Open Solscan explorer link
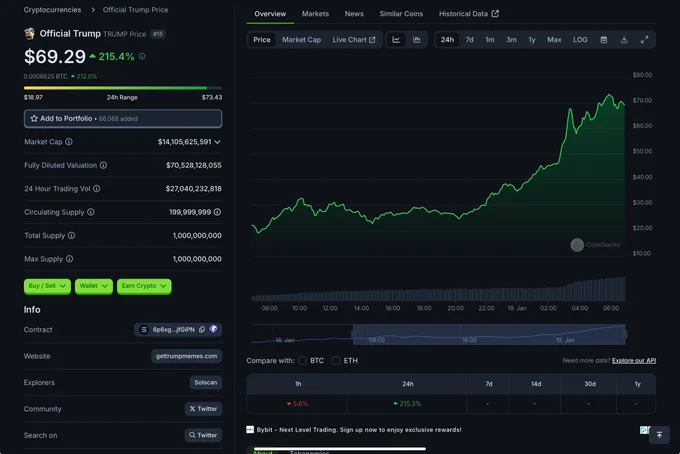The image size is (680, 454). (206, 382)
